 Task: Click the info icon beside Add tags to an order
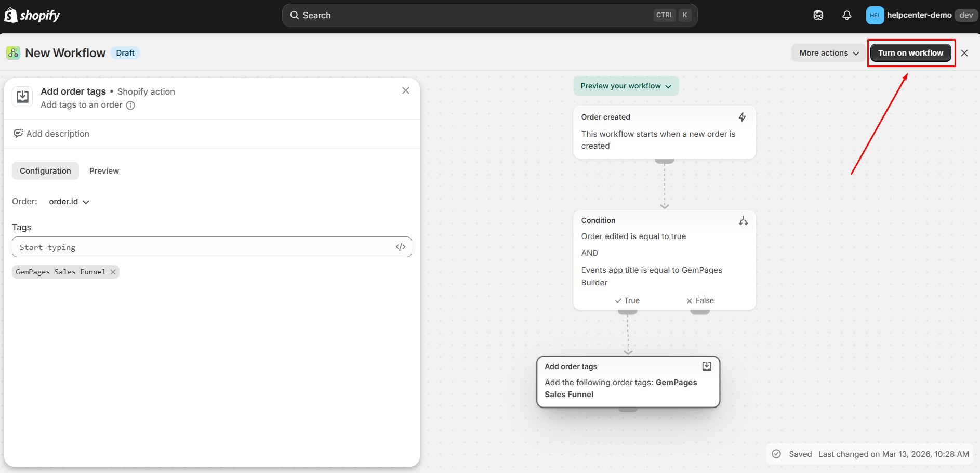click(x=130, y=105)
